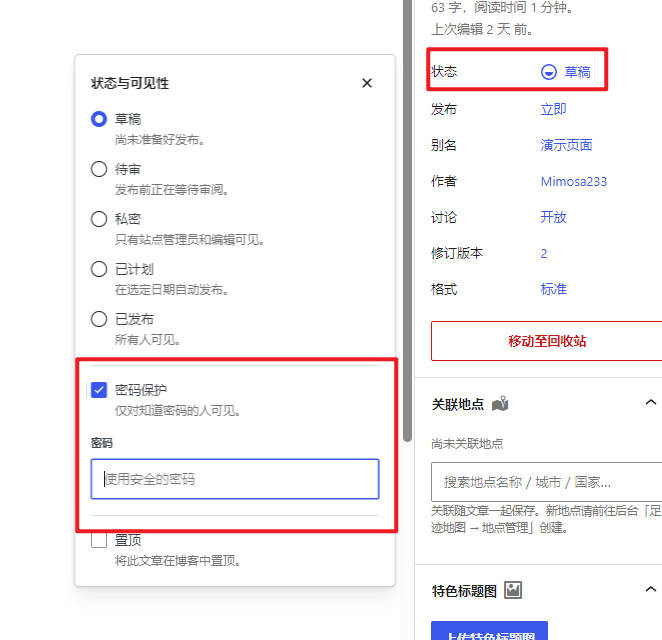The image size is (662, 640).
Task: Click the 尚未关联地点 text
Action: click(467, 444)
